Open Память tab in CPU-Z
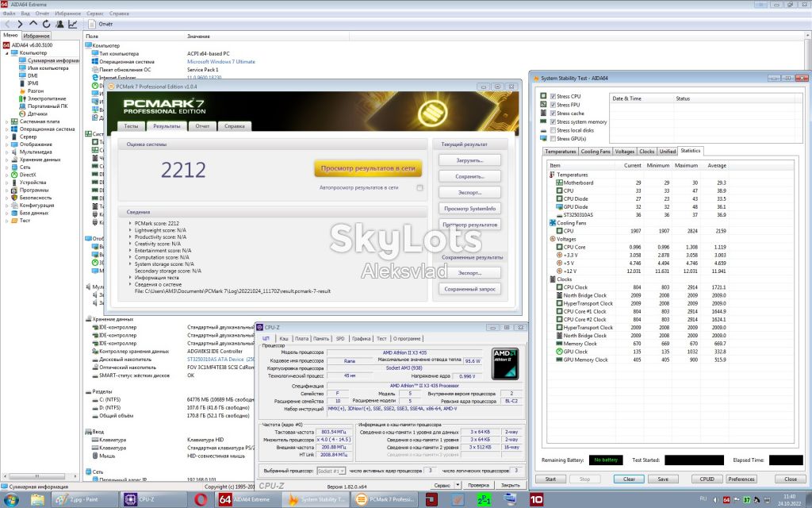Screen dimensions: 812x508 (321, 338)
